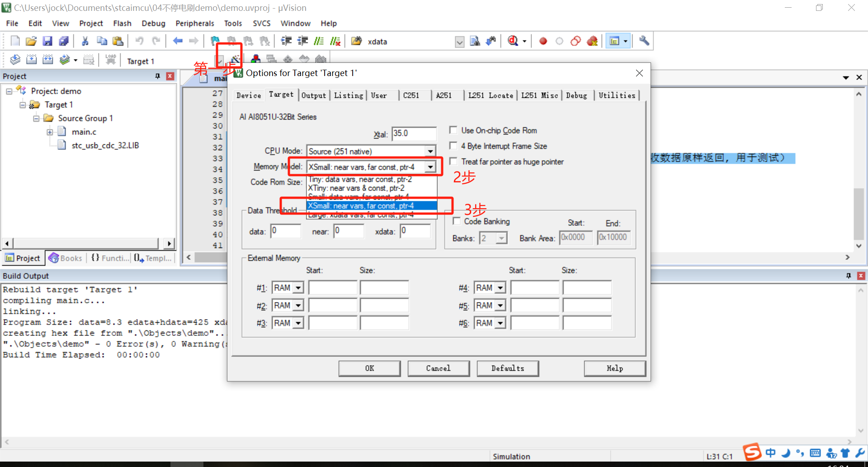Save all files with the multi-disk icon
The width and height of the screenshot is (868, 467).
click(x=64, y=41)
